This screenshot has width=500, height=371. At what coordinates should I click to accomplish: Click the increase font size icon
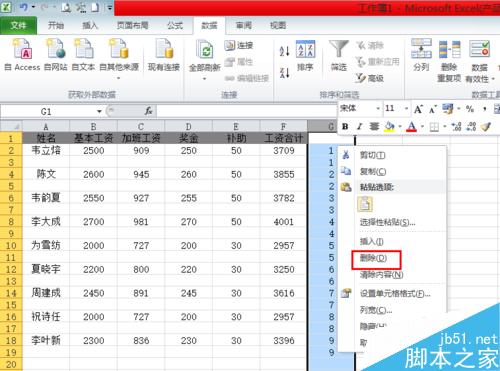[x=418, y=109]
